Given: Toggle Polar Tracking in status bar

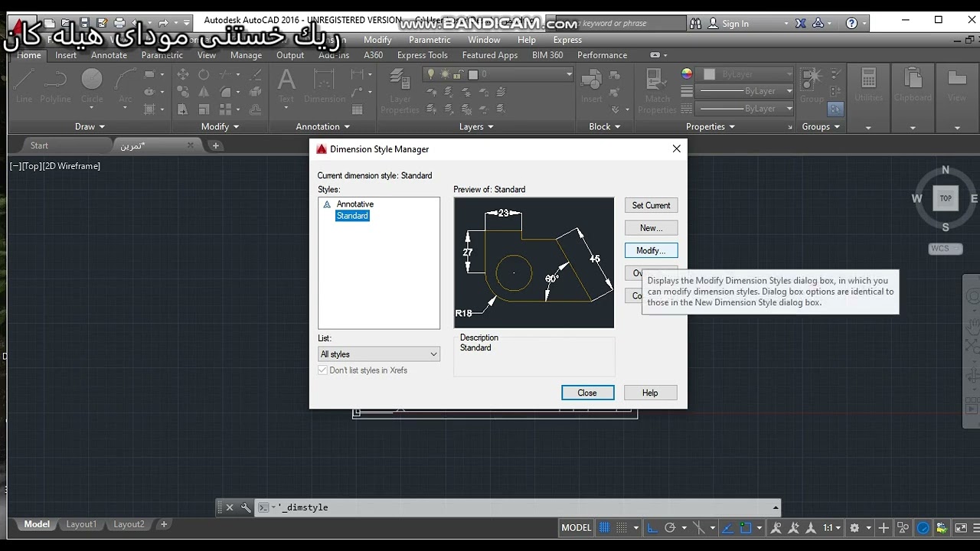Looking at the screenshot, I should point(670,527).
